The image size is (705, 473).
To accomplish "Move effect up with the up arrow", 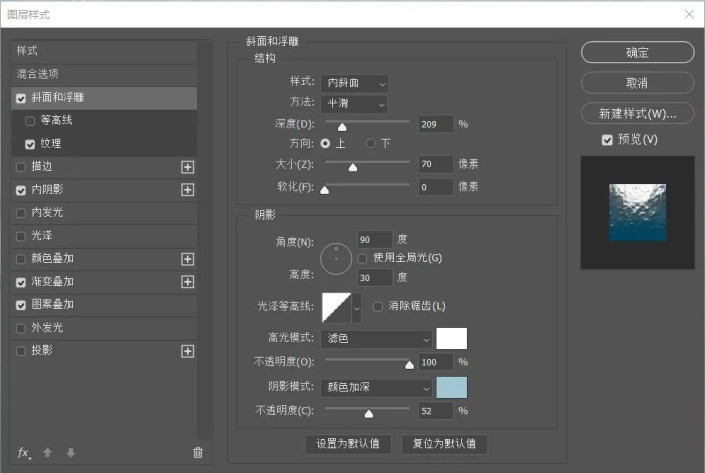I will pyautogui.click(x=47, y=452).
